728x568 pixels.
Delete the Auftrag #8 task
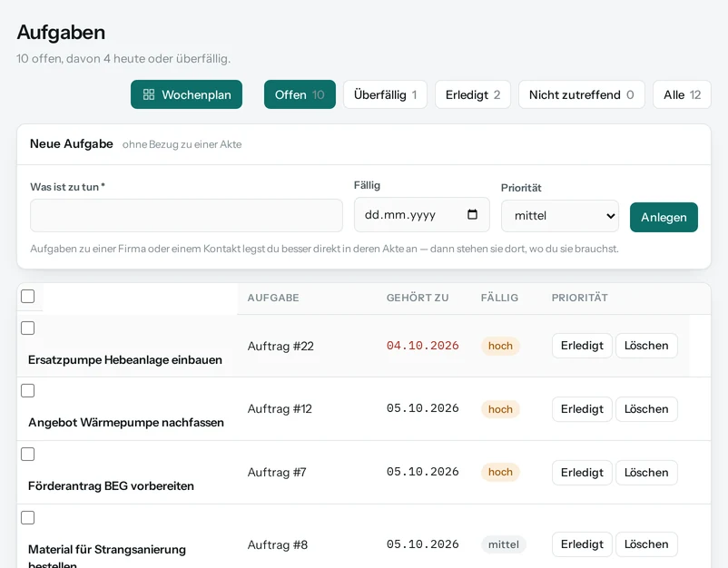(646, 544)
